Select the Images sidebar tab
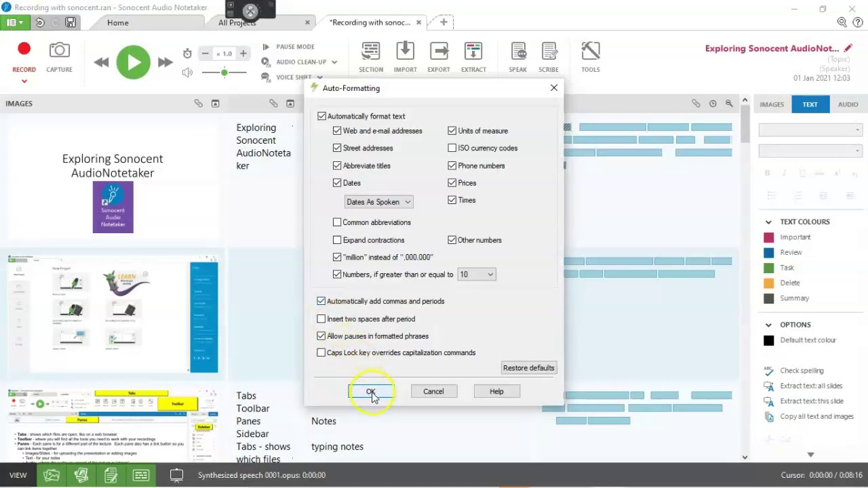The width and height of the screenshot is (868, 488). pos(772,104)
